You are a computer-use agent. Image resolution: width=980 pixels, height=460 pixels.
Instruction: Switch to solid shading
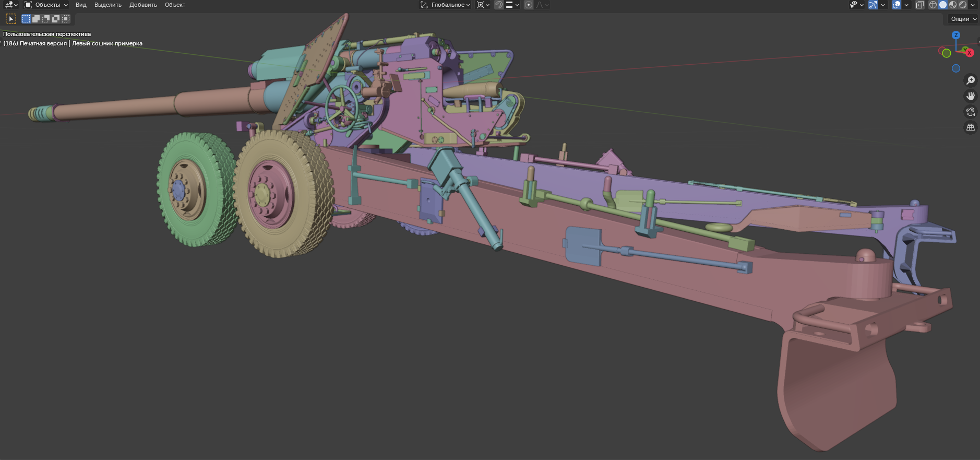tap(943, 5)
